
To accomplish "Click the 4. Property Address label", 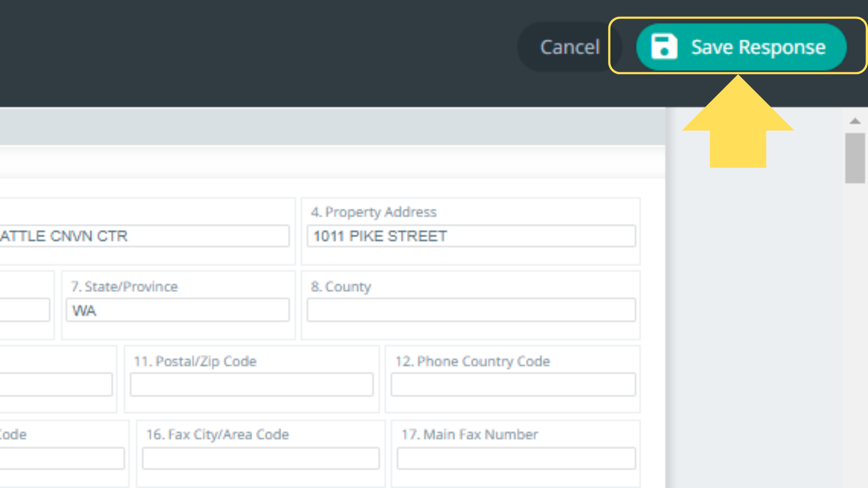I will [373, 212].
